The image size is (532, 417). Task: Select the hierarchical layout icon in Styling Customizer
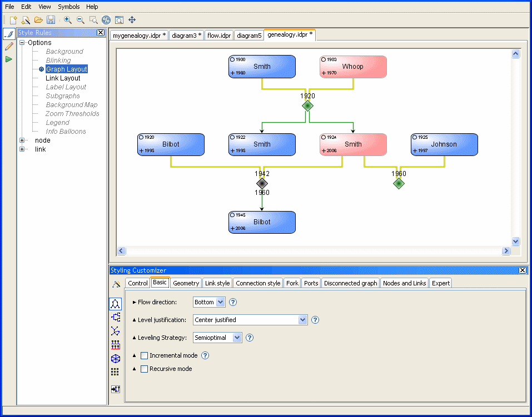click(x=116, y=304)
